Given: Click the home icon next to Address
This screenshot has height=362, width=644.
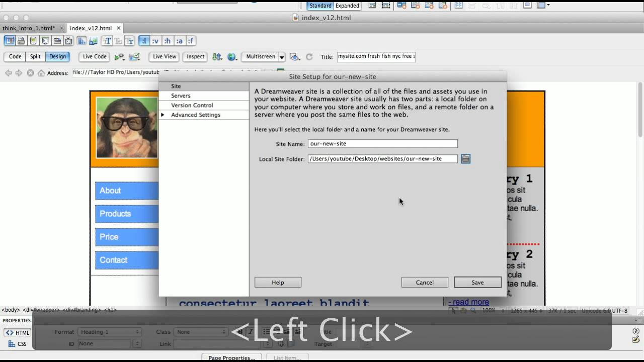Looking at the screenshot, I should coord(41,73).
